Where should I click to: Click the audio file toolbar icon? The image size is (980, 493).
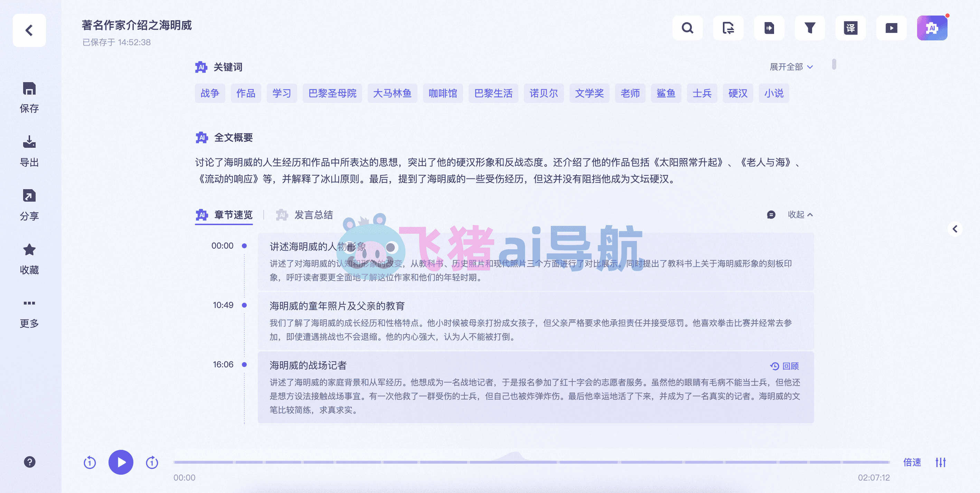pos(769,28)
